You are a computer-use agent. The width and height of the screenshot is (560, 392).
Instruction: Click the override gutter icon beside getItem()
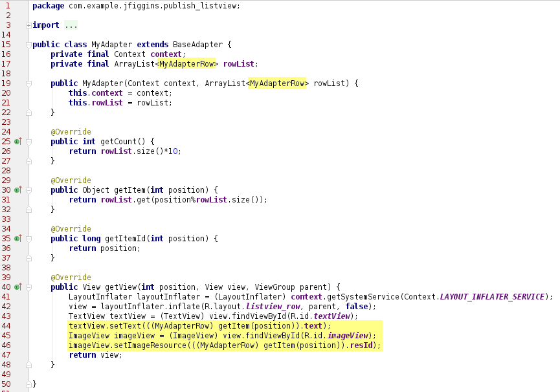click(x=18, y=190)
